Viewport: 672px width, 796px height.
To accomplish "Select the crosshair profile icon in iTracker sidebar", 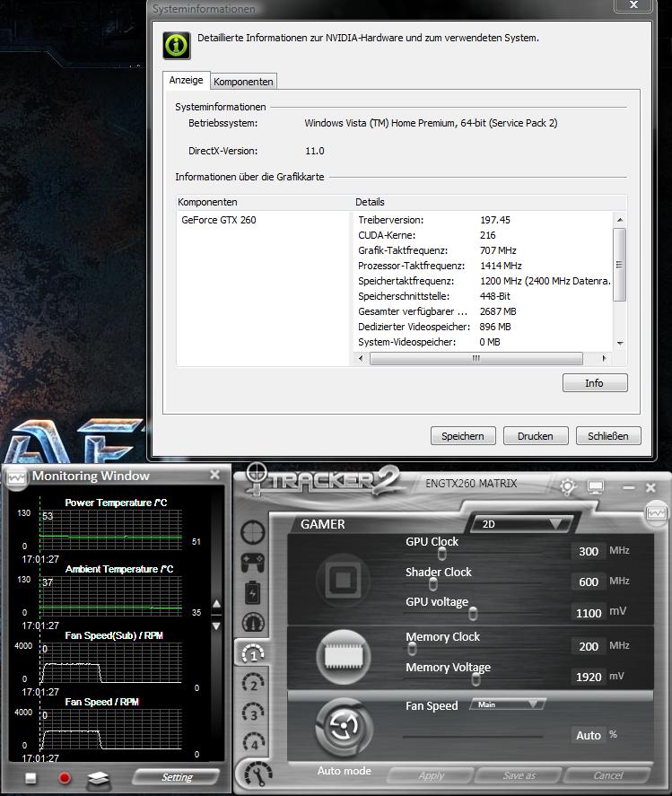I will click(253, 532).
